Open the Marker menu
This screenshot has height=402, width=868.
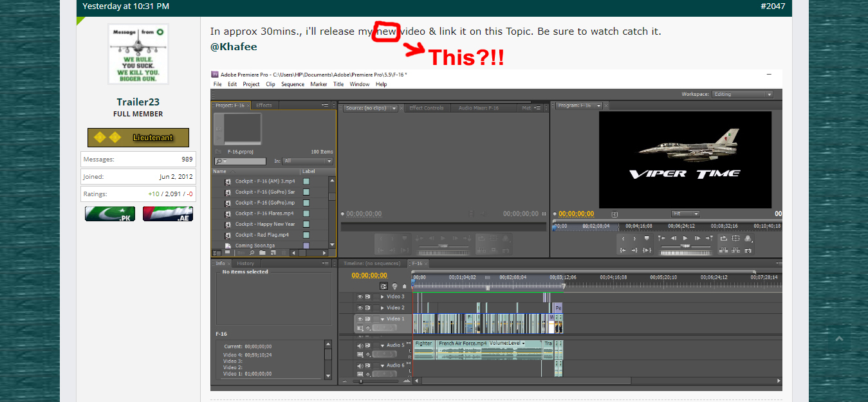click(x=319, y=84)
